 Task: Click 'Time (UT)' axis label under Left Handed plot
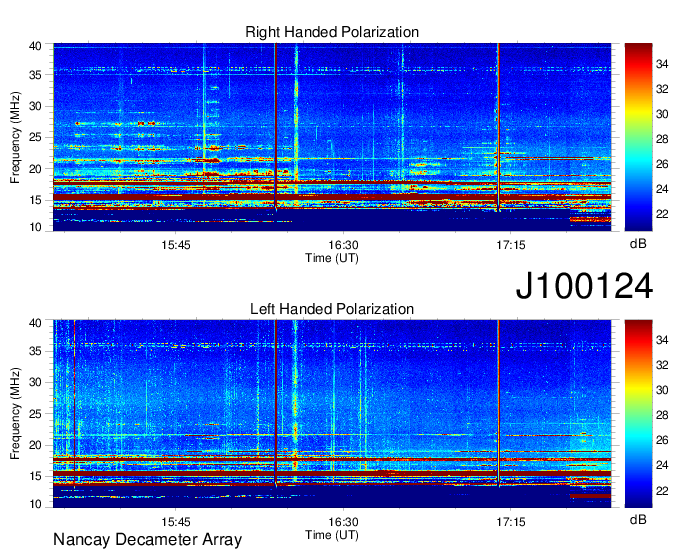point(332,535)
